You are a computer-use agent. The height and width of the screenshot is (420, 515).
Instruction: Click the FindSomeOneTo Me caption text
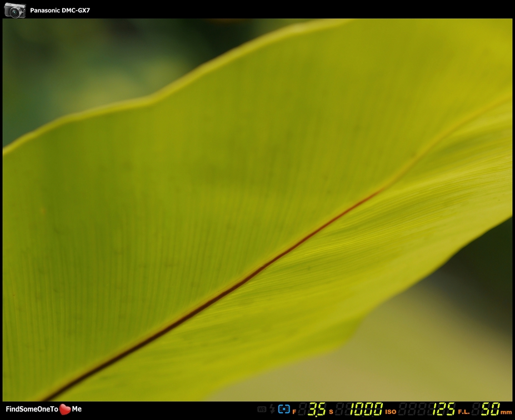point(44,409)
